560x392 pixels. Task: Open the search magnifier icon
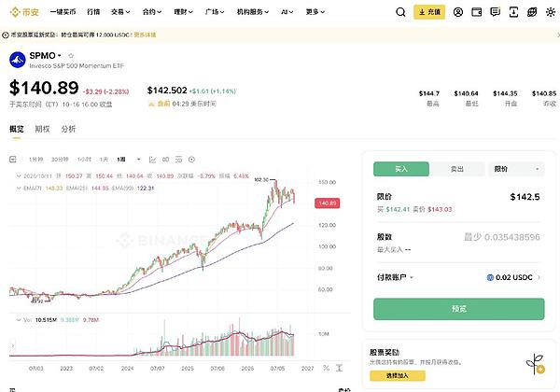coord(400,12)
